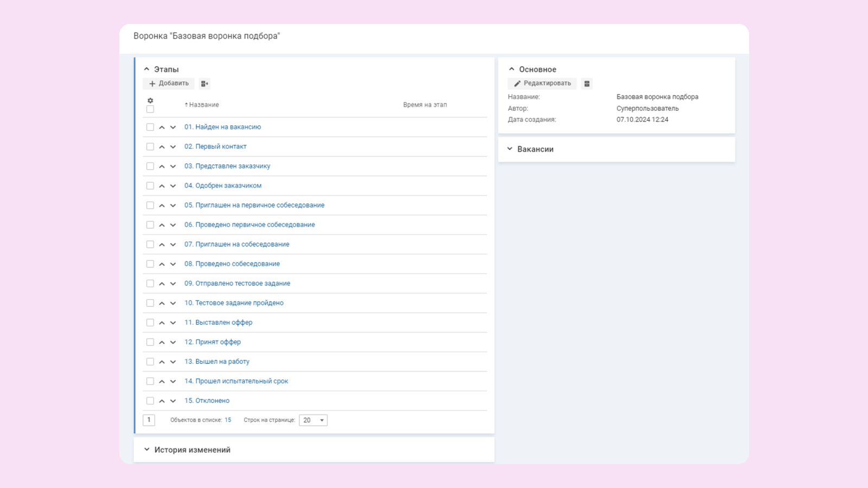Open stage 02. Первый контакт link
The image size is (868, 488).
pyautogui.click(x=215, y=146)
